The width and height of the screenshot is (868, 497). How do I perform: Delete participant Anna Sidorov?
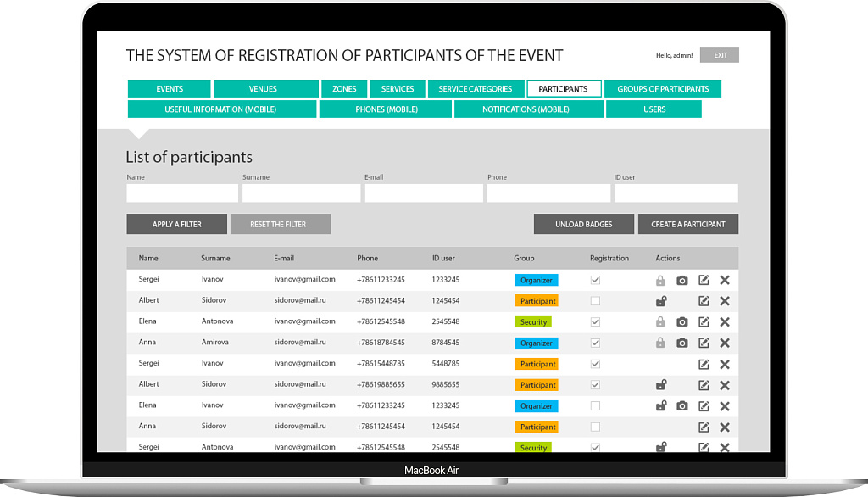[x=725, y=427]
